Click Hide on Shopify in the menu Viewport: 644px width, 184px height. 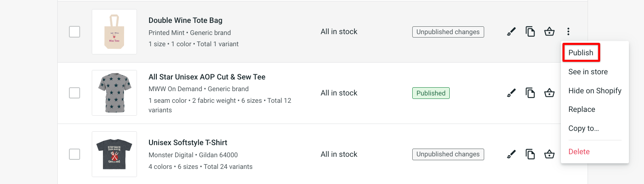(595, 91)
